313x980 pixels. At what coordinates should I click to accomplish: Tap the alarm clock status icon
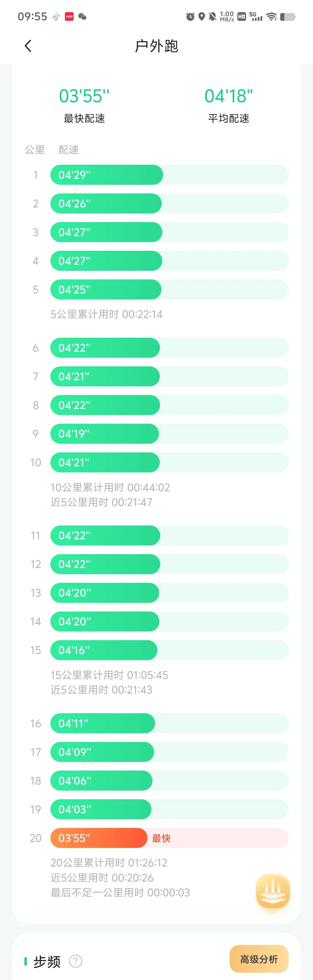(x=190, y=16)
